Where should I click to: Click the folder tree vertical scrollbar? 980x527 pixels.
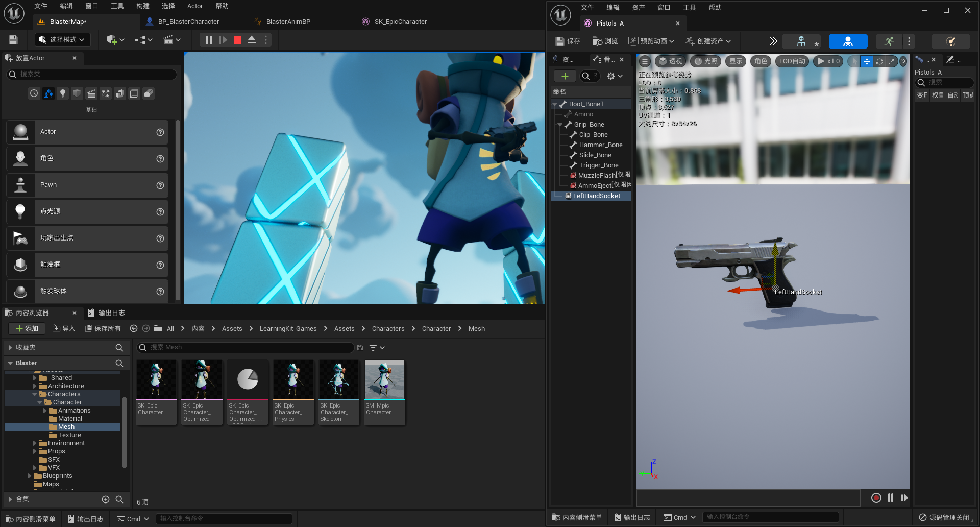[124, 432]
